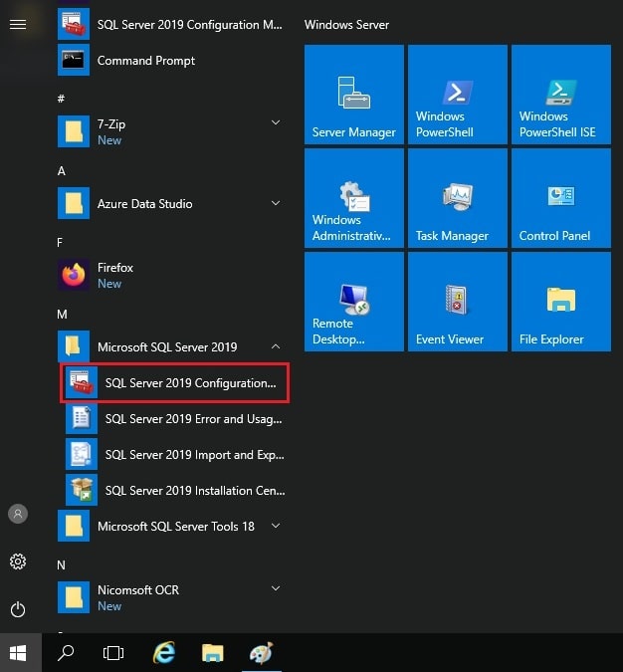
Task: Open SQL Server 2019 Import and Export Data
Action: point(175,454)
